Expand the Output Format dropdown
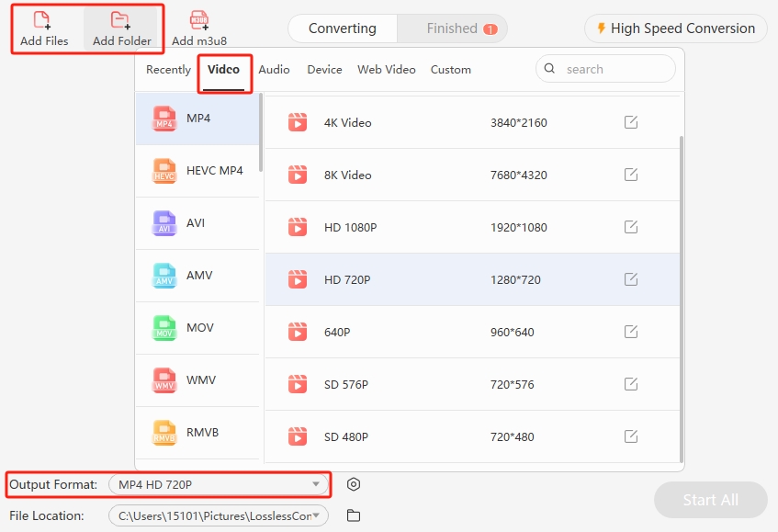 point(316,484)
